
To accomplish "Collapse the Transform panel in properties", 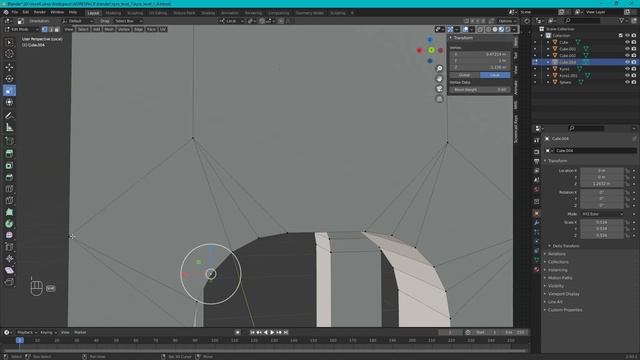I will (x=557, y=161).
